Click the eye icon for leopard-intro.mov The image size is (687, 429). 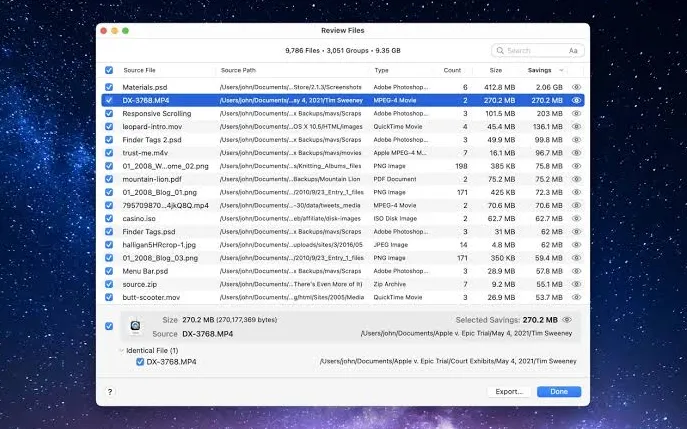[576, 127]
